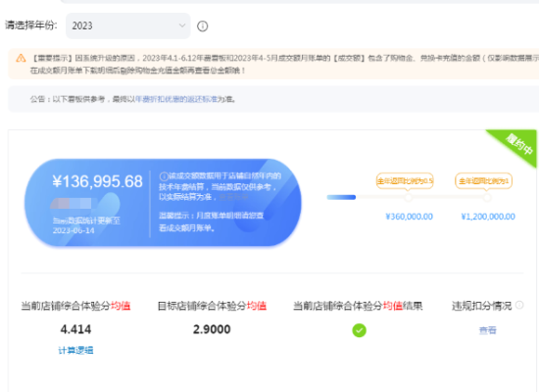Click the info icon in blue amount card
539x392 pixels.
(164, 176)
